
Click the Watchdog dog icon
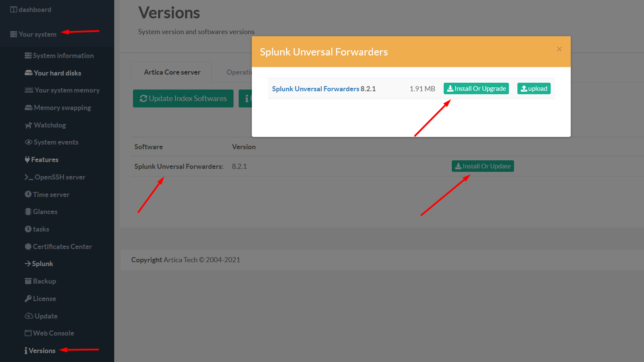[x=29, y=125]
